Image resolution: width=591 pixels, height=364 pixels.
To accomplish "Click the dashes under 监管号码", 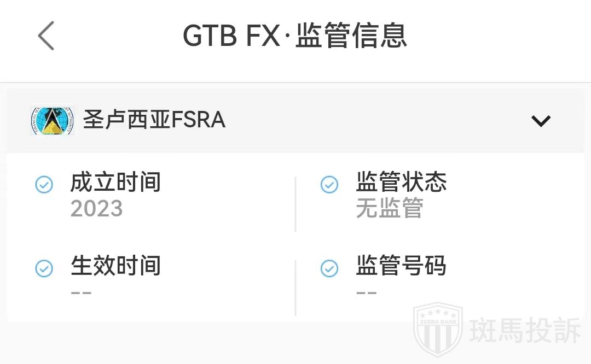I will coord(366,292).
